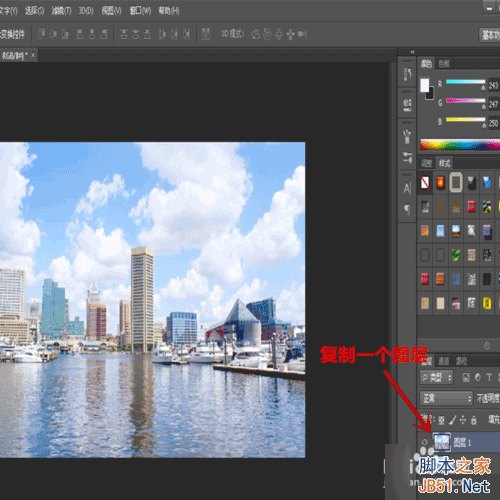This screenshot has width=500, height=500.
Task: Click the type layer filter T icon
Action: tap(489, 377)
